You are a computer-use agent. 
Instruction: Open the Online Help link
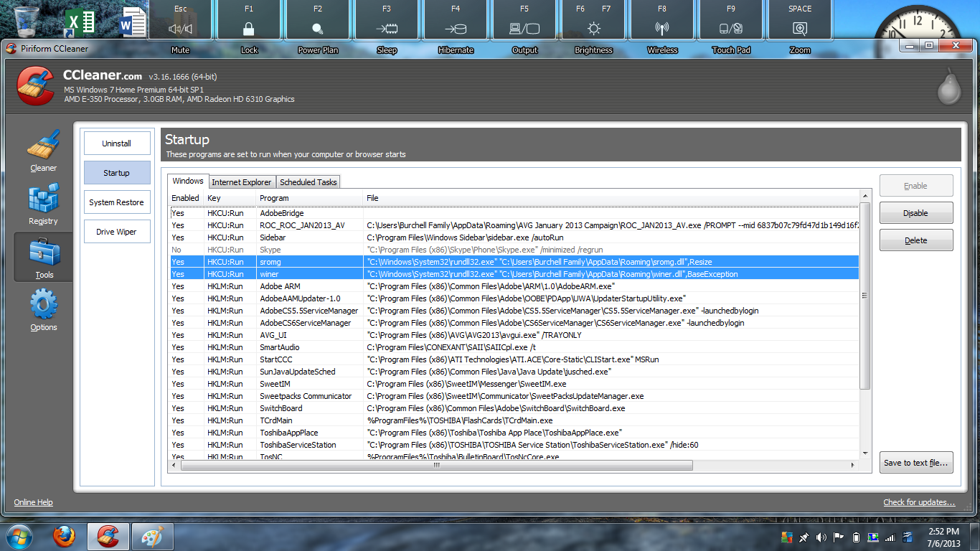point(34,502)
